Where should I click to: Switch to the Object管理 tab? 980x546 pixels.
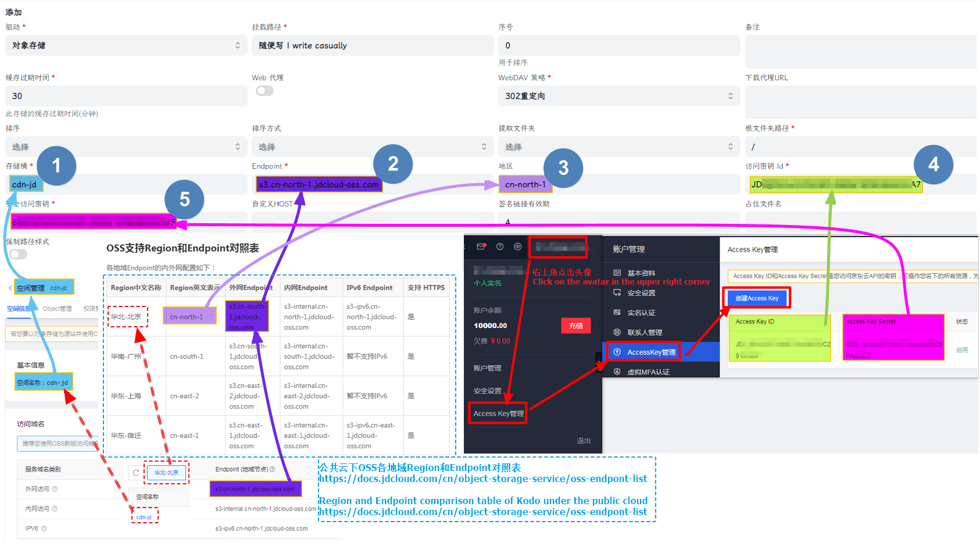coord(57,308)
